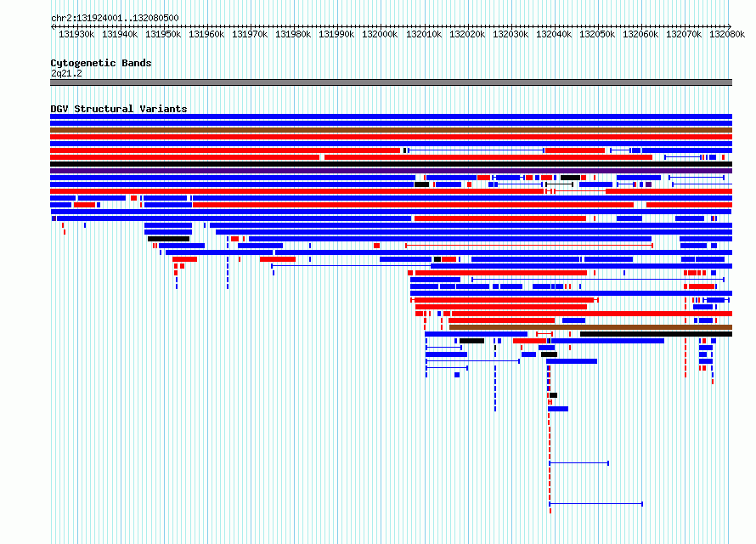Select ruler label 132080k
756x544 pixels.
[727, 34]
